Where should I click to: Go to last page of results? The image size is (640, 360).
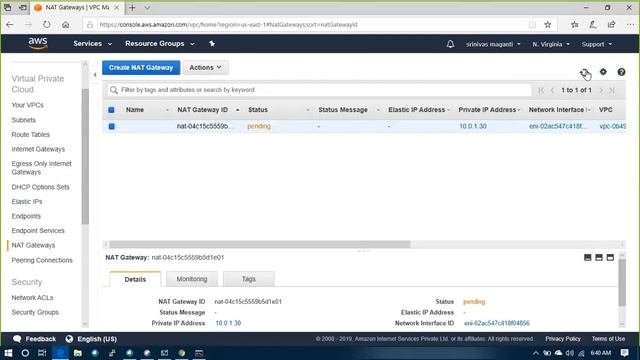tap(612, 90)
